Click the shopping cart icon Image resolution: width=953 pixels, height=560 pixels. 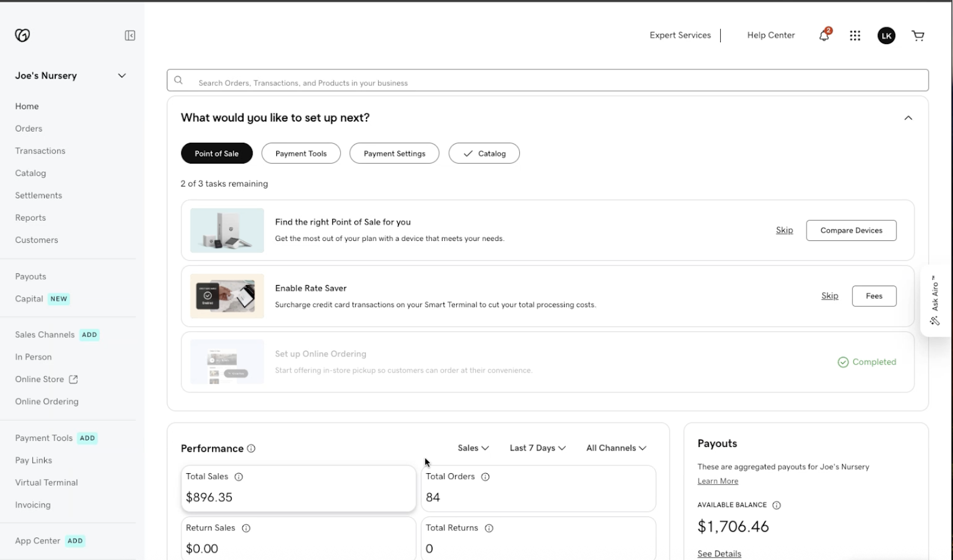pyautogui.click(x=918, y=35)
